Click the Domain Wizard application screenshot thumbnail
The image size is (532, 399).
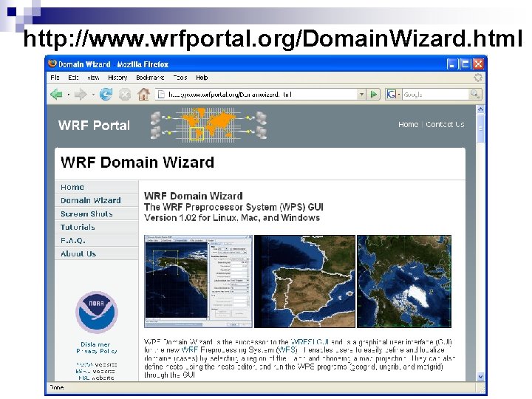198,282
